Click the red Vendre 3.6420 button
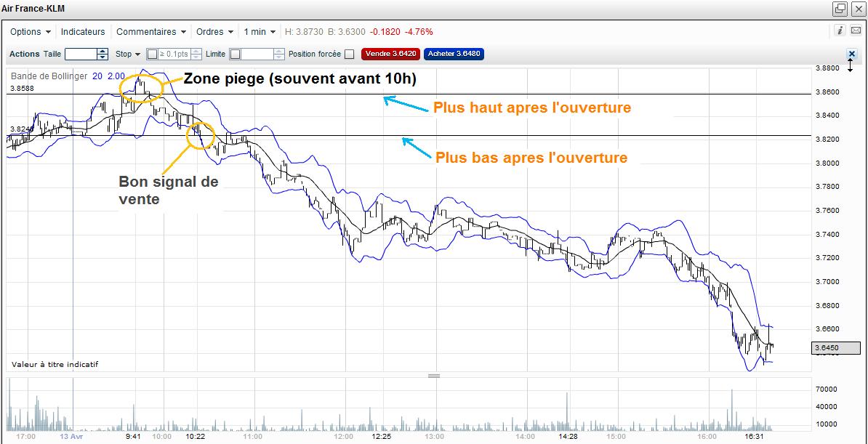 pos(390,54)
